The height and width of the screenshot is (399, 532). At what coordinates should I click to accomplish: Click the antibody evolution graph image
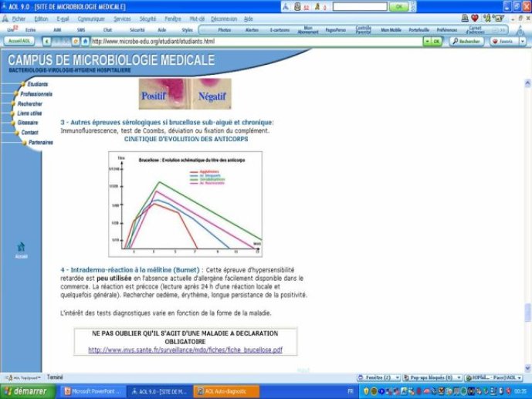coord(185,204)
